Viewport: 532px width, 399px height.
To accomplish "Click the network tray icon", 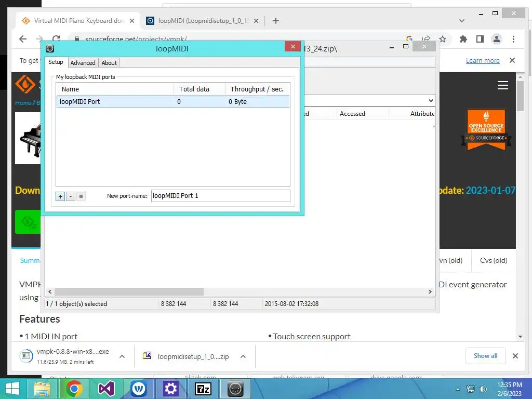I will point(471,389).
